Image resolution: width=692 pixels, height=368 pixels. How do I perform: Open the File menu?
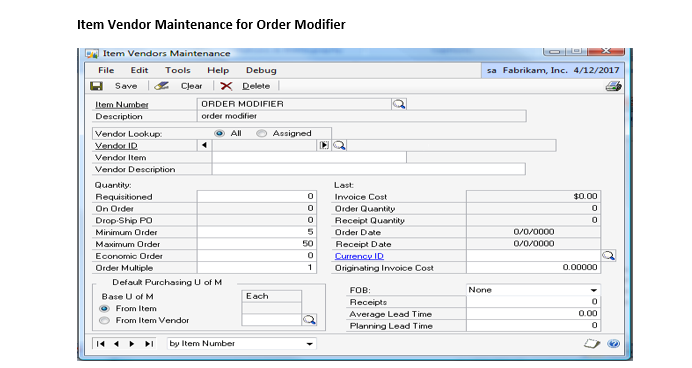106,70
